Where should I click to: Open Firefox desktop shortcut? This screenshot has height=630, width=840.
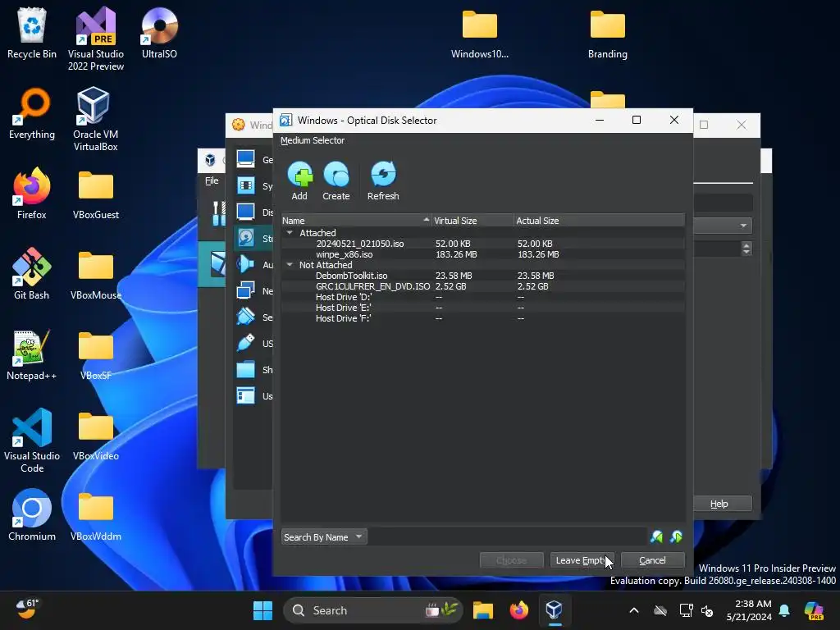[x=32, y=194]
